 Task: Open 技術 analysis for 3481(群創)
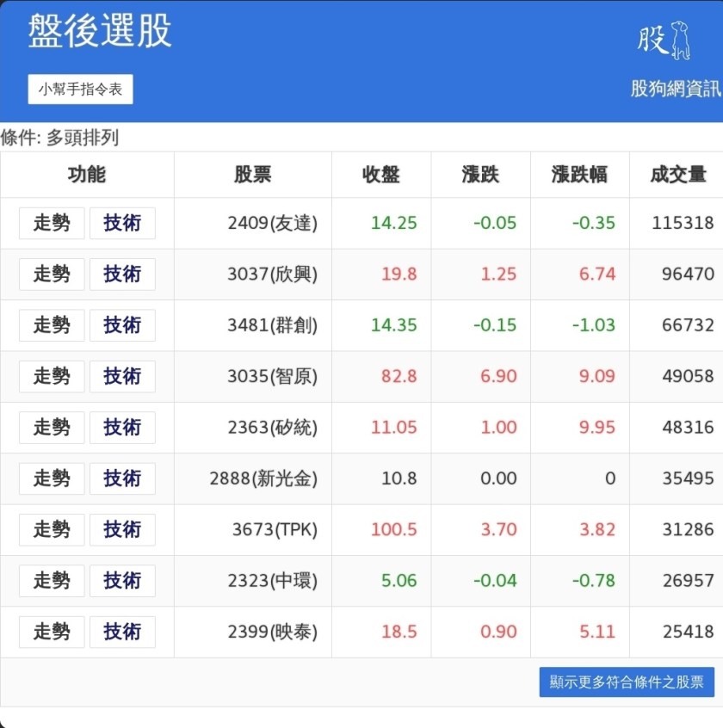click(122, 325)
